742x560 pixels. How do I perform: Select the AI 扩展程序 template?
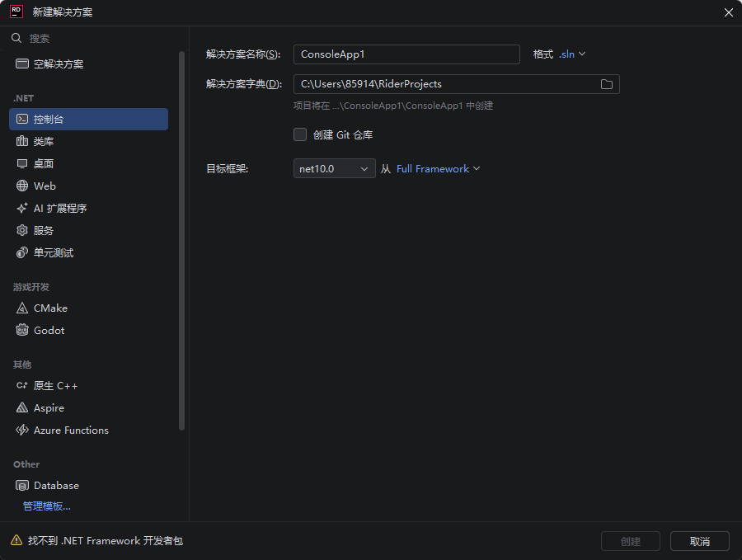(88, 208)
